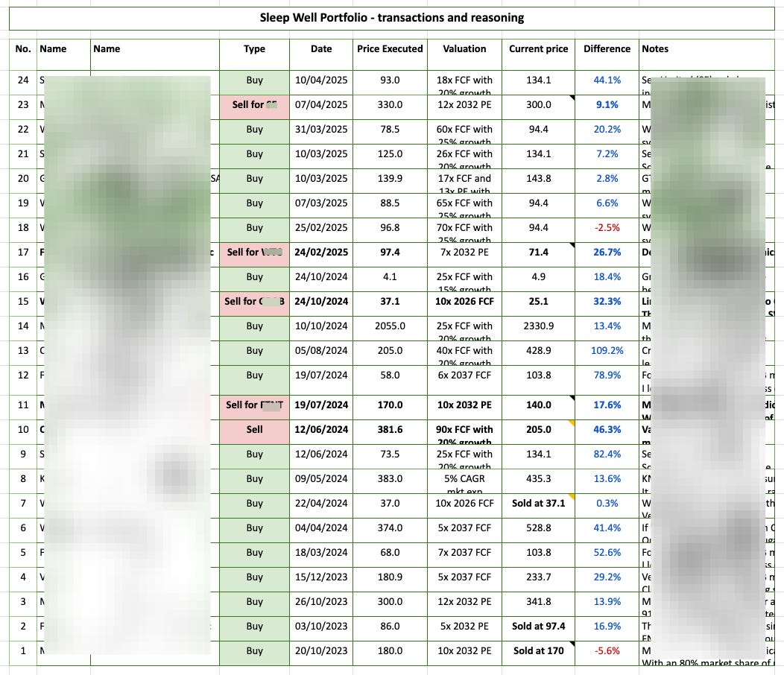Click the price executed 73.5
Image resolution: width=784 pixels, height=675 pixels.
click(390, 456)
